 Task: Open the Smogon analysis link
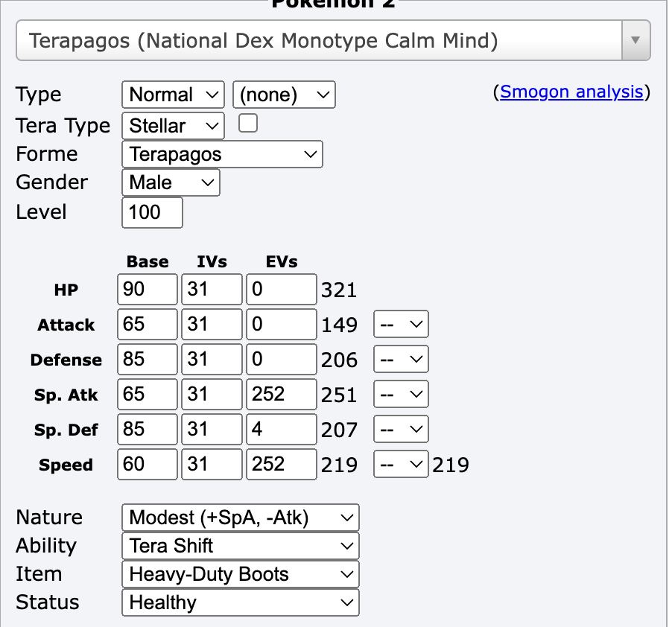[571, 92]
